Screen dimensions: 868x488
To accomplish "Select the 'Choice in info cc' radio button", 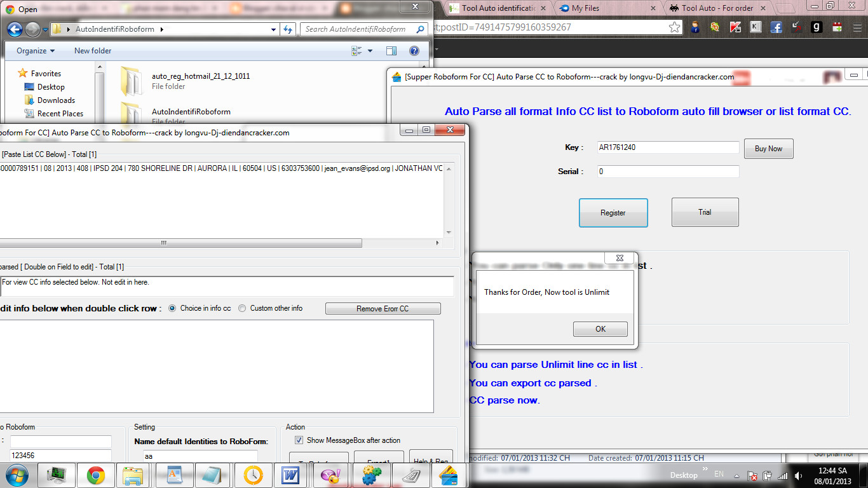I will (172, 308).
